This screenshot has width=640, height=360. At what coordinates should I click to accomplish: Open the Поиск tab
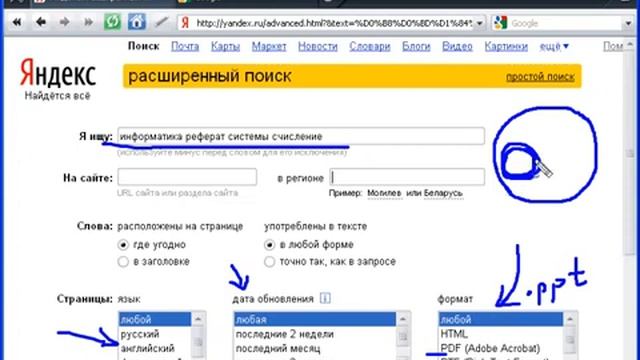pos(143,46)
